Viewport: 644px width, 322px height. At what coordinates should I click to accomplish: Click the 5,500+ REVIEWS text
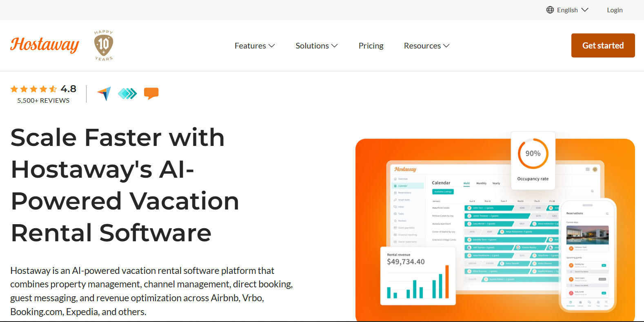coord(43,100)
